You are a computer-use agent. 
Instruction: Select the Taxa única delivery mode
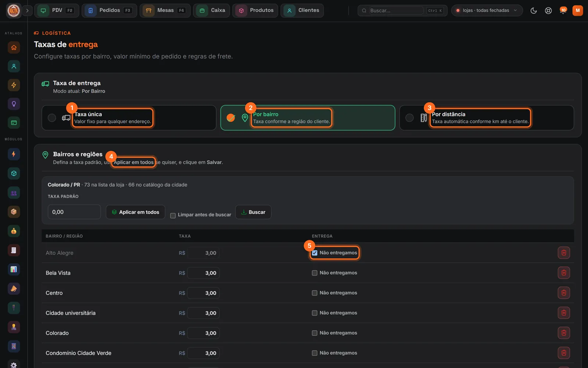129,118
